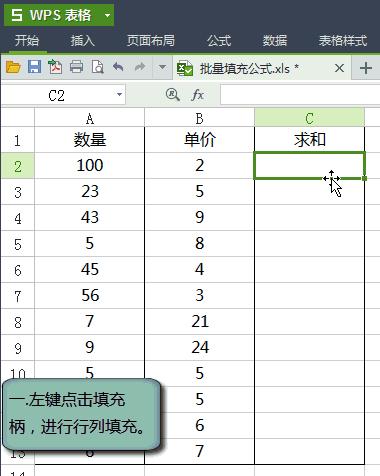Select cell containing 43

pos(89,218)
